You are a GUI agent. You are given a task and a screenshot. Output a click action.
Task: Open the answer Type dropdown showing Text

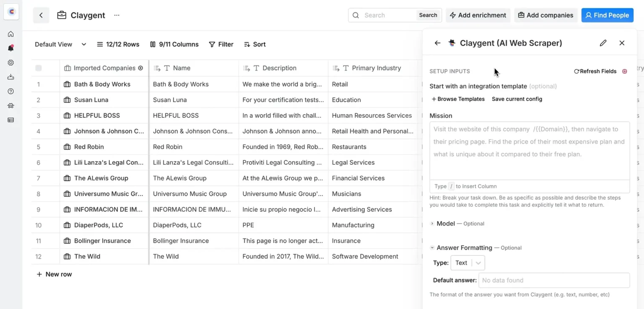click(467, 263)
